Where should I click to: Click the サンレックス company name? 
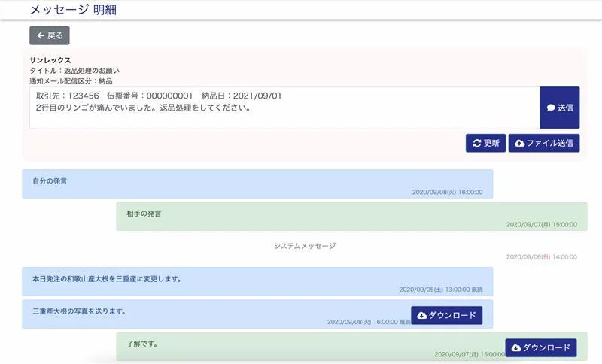pos(50,60)
